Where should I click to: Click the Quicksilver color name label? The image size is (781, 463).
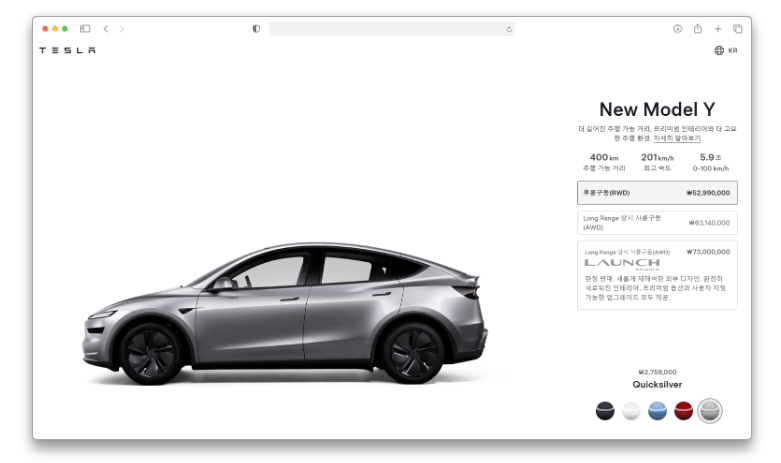[657, 384]
